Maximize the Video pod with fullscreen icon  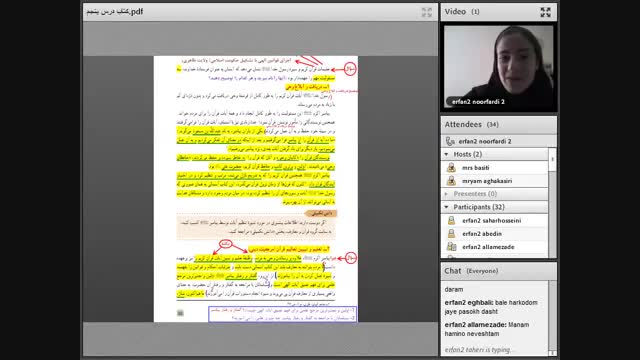click(x=545, y=12)
